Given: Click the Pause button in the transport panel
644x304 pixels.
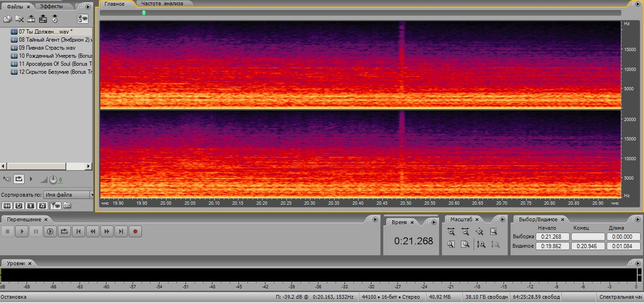Looking at the screenshot, I should coord(36,232).
